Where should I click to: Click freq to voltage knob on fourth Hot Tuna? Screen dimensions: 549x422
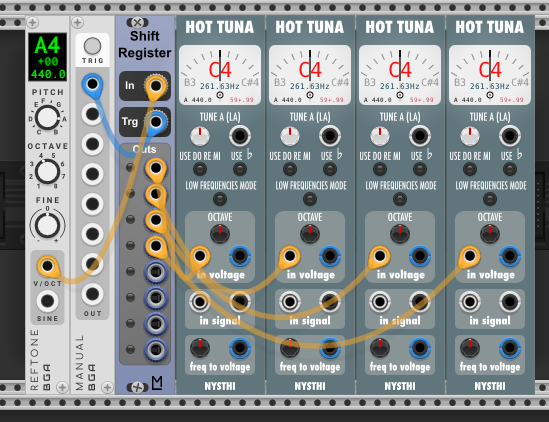point(470,348)
